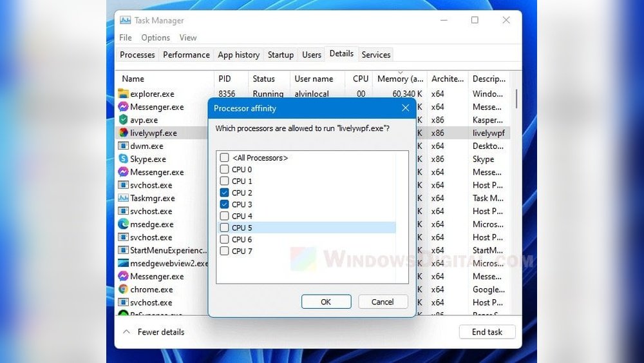This screenshot has width=644, height=363.
Task: Confirm affinity with the OK button
Action: coord(326,302)
